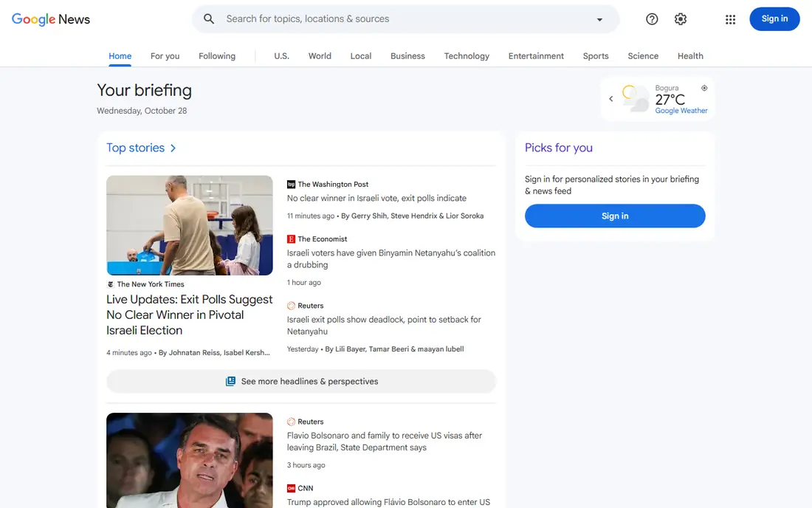Open the Local news section
Viewport: 812px width, 508px height.
click(361, 56)
